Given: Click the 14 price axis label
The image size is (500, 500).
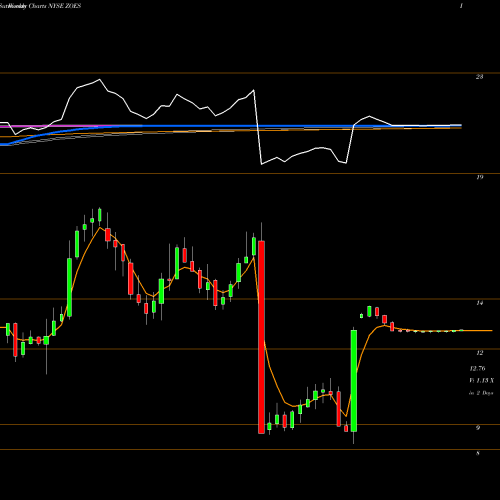Looking at the screenshot, I should point(479,303).
